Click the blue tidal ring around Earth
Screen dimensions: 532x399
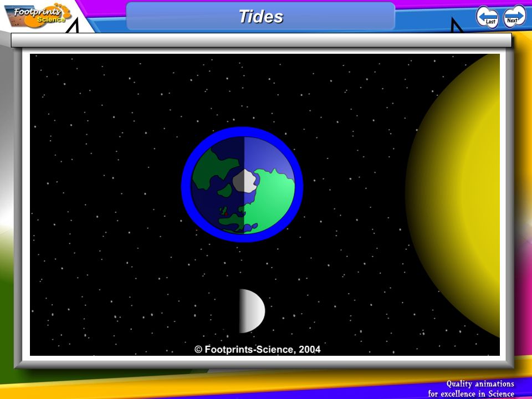coord(186,185)
